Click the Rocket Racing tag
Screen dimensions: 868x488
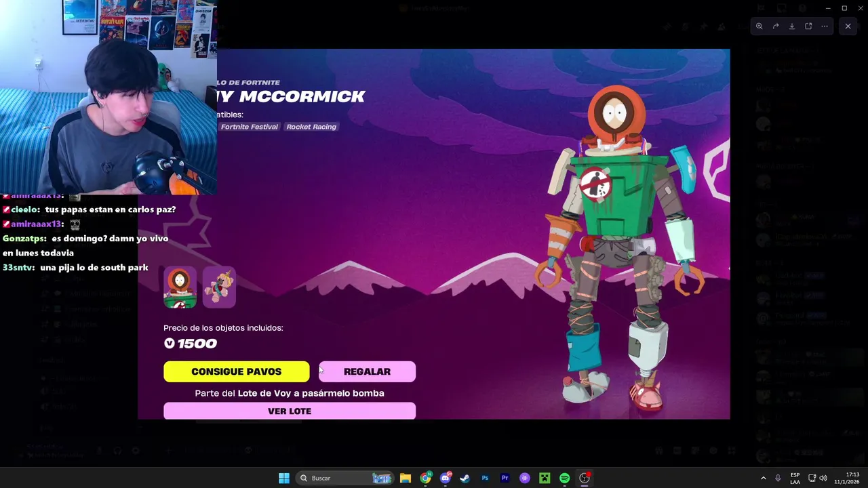pyautogui.click(x=311, y=127)
